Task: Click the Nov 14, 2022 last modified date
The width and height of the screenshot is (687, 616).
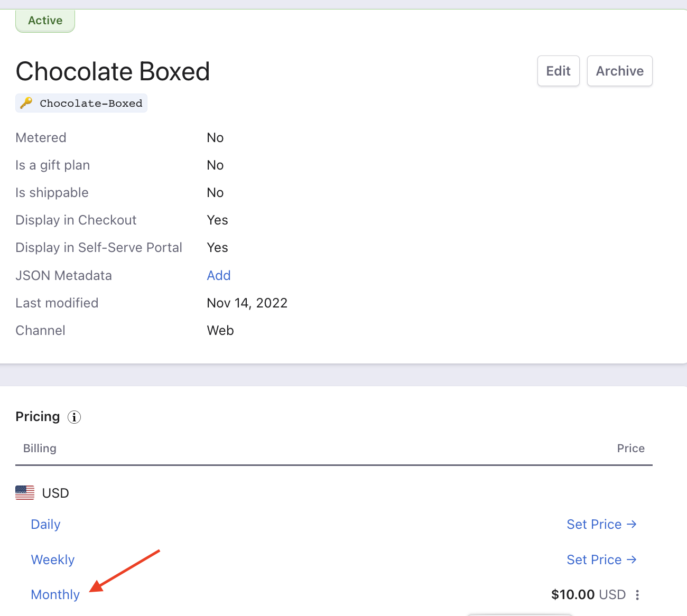Action: (247, 303)
